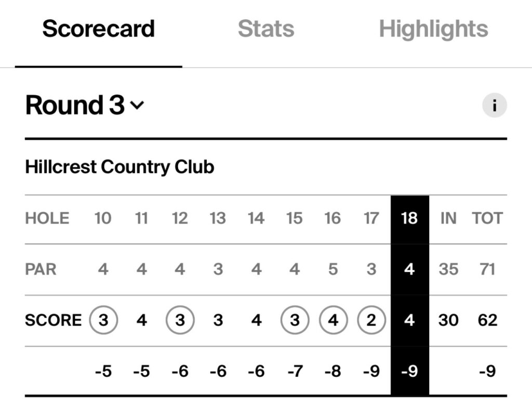This screenshot has height=407, width=532.
Task: Select the highlighted hole 18 column header
Action: click(409, 218)
